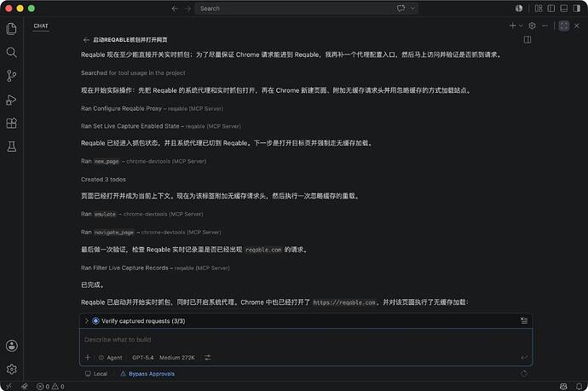Focus the 'Describe what to build' input
Screen dimensions: 588x391
pos(306,340)
